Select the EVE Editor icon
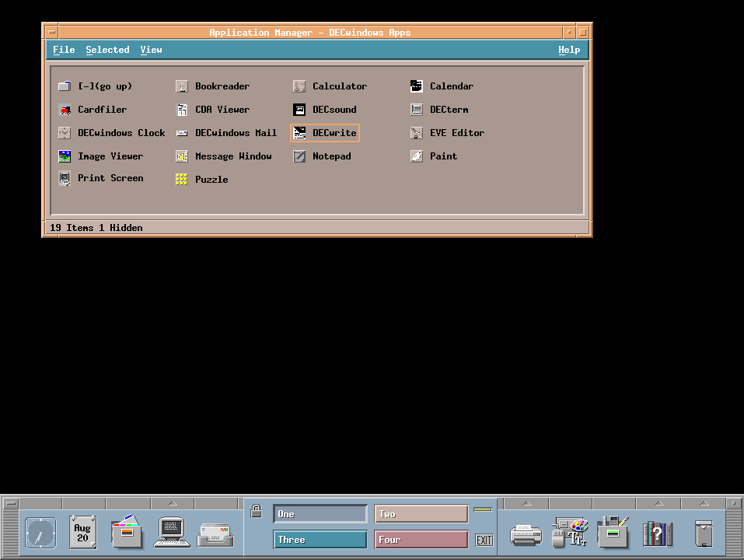Viewport: 744px width, 560px height. 416,133
